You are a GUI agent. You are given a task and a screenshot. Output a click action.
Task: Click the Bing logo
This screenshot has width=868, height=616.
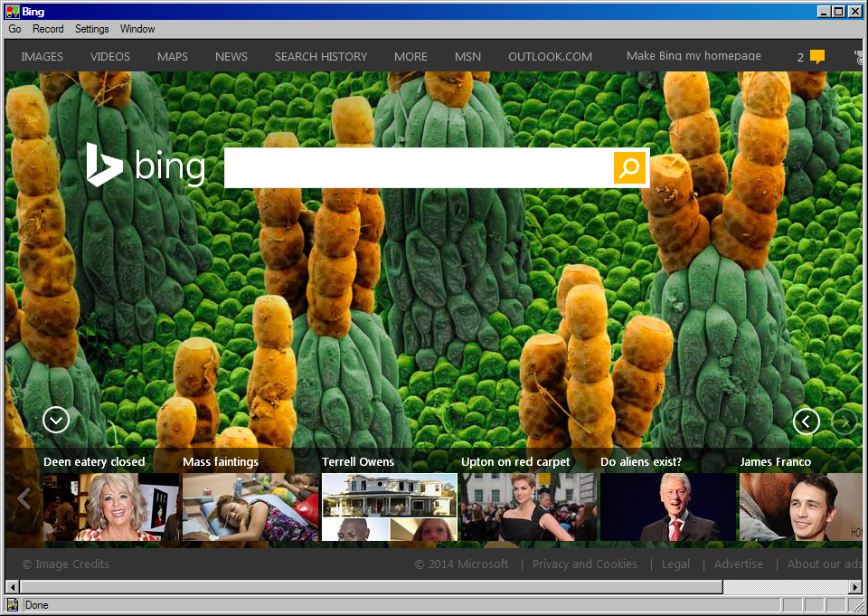(146, 166)
